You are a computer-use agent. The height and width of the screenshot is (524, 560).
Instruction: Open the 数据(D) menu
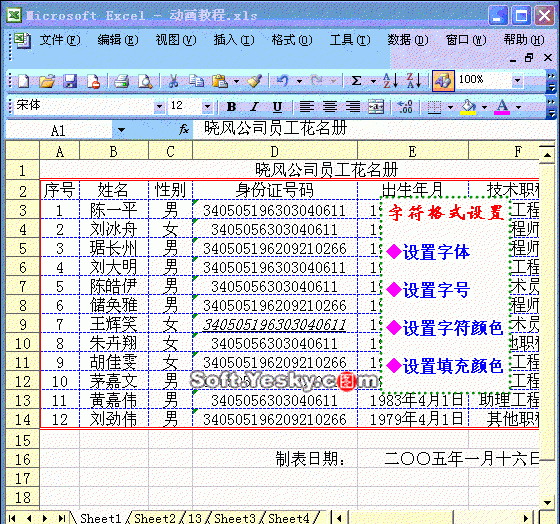(408, 40)
